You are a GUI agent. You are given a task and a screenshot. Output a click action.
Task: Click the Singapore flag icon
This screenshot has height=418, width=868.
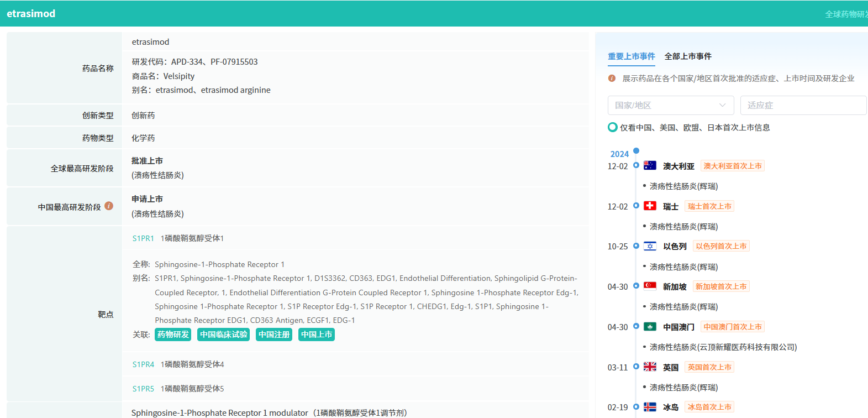pyautogui.click(x=650, y=286)
